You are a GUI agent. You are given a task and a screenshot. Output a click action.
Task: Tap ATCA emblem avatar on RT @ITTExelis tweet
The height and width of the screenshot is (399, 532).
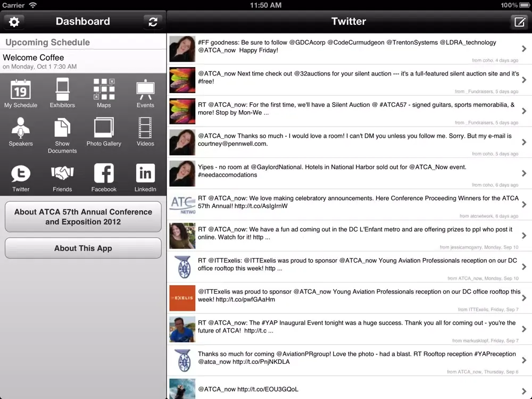[182, 267]
